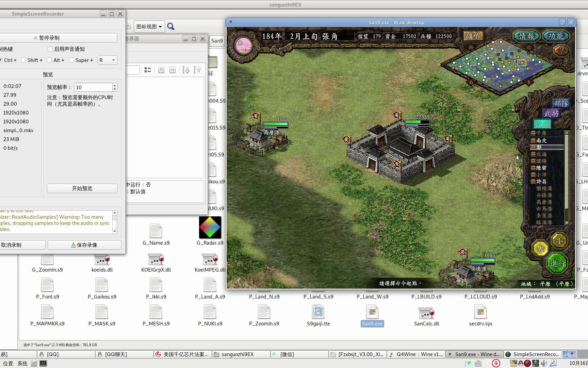Click the red record tray icon
The image size is (588, 368).
coord(527,364)
